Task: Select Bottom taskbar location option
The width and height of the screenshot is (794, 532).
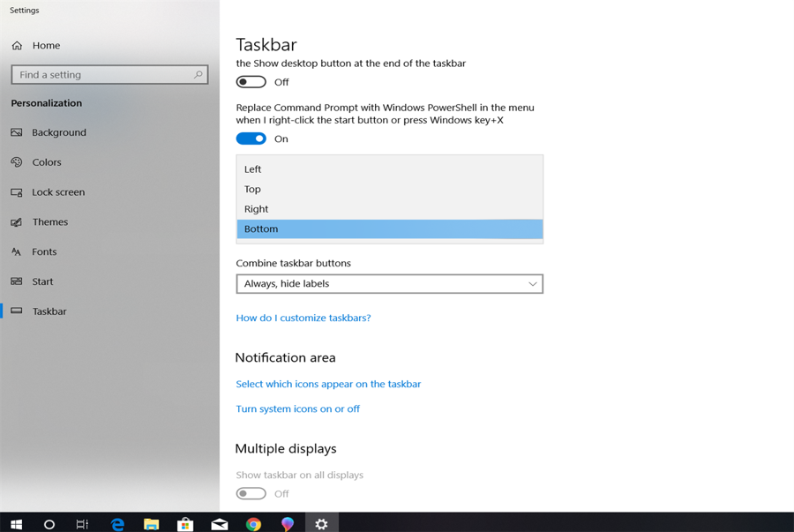Action: [389, 229]
